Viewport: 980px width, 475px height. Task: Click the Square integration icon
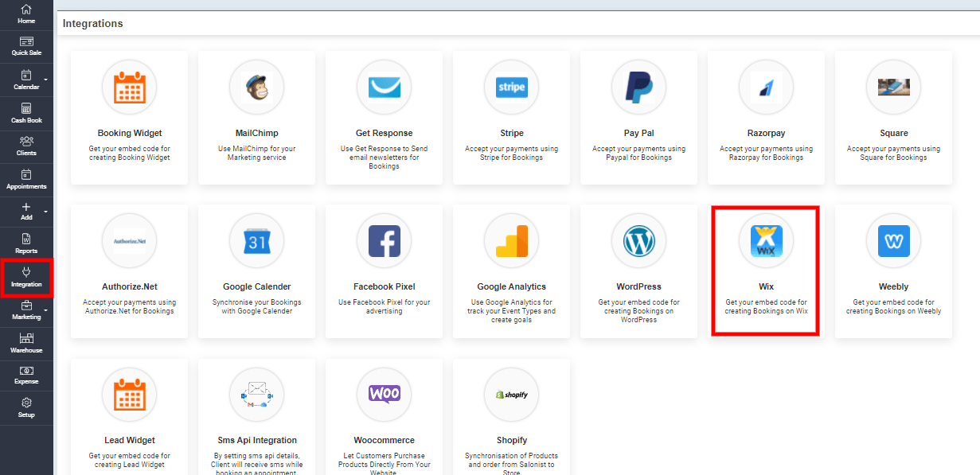coord(894,88)
